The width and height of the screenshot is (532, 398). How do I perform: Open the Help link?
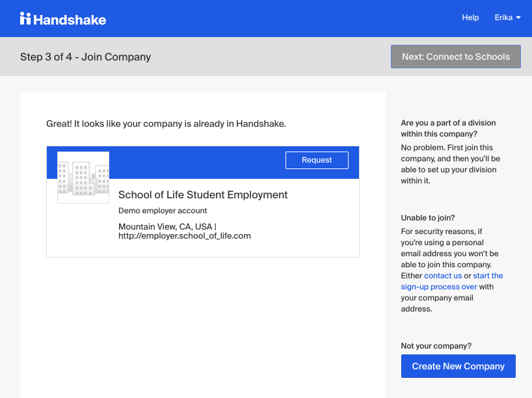click(x=470, y=18)
